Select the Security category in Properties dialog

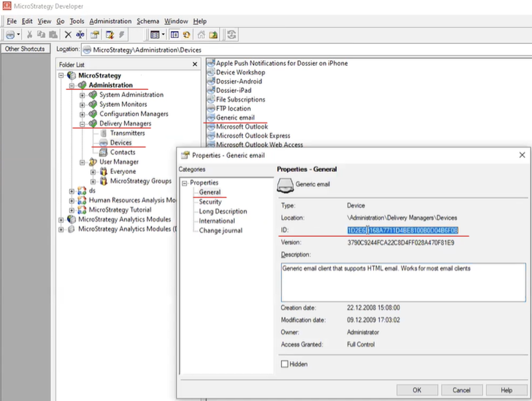tap(210, 201)
